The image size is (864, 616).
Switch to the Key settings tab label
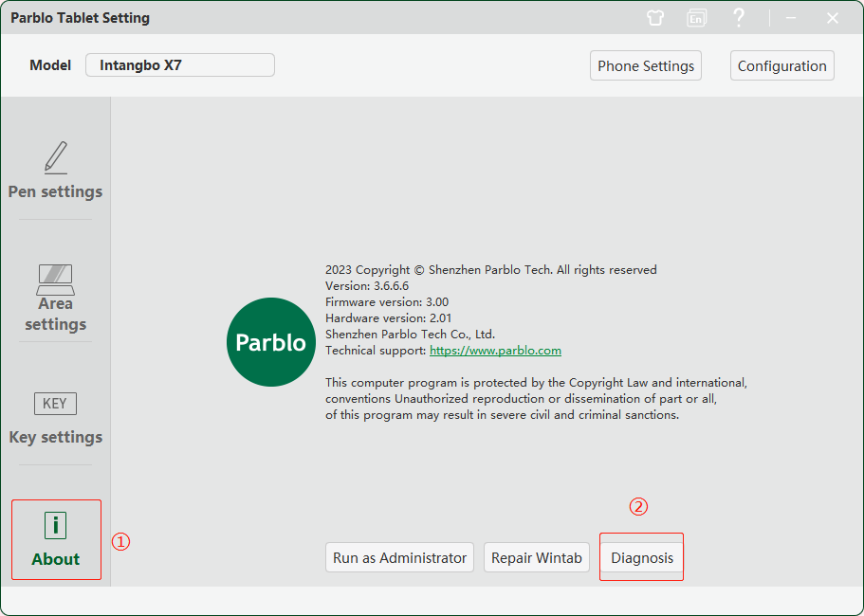pos(56,437)
